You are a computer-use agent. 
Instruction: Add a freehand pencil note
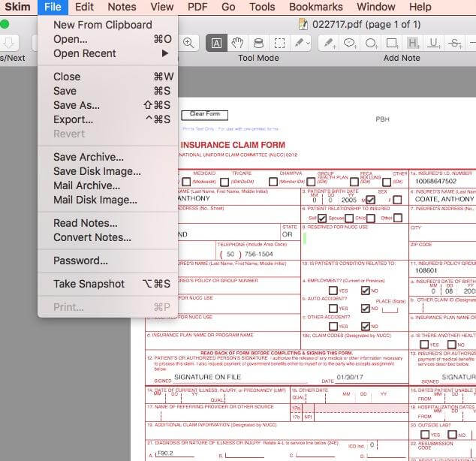(x=330, y=43)
